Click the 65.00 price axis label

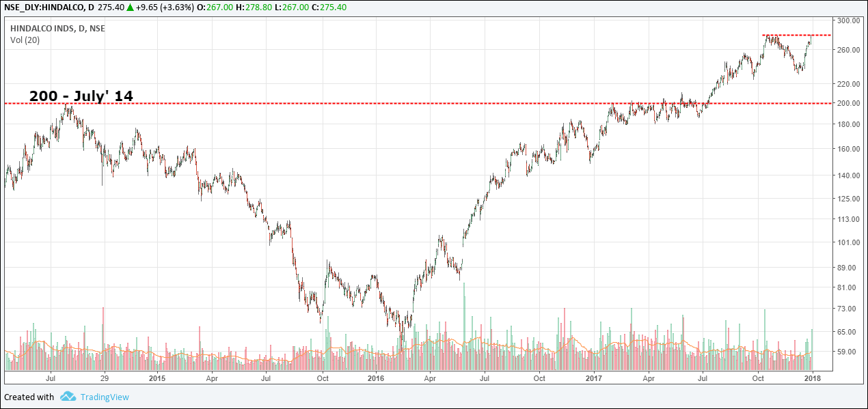[x=848, y=332]
